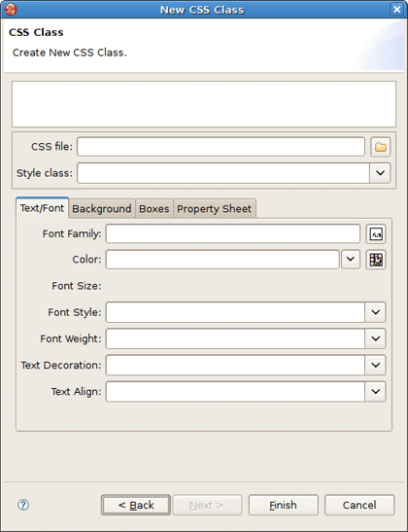The width and height of the screenshot is (408, 532).
Task: Focus the Color input field
Action: (222, 260)
